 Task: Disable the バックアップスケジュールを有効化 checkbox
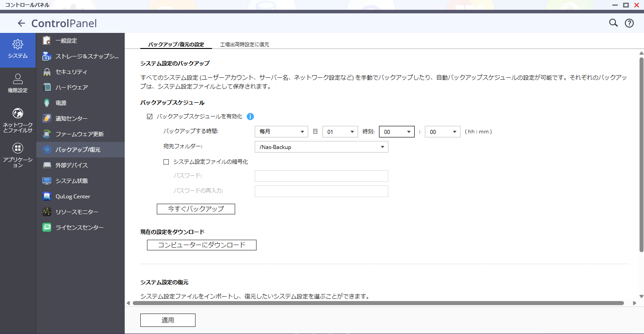click(x=150, y=117)
